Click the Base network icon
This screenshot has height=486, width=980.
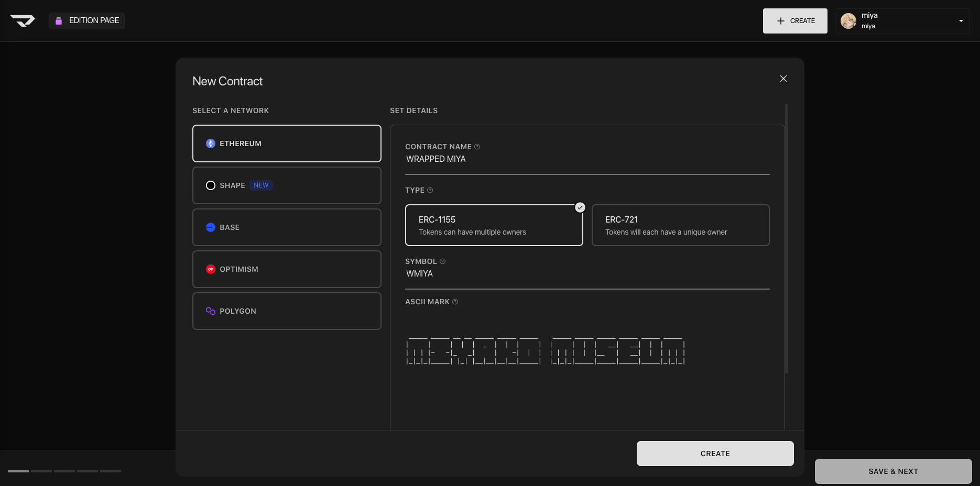[x=211, y=227]
